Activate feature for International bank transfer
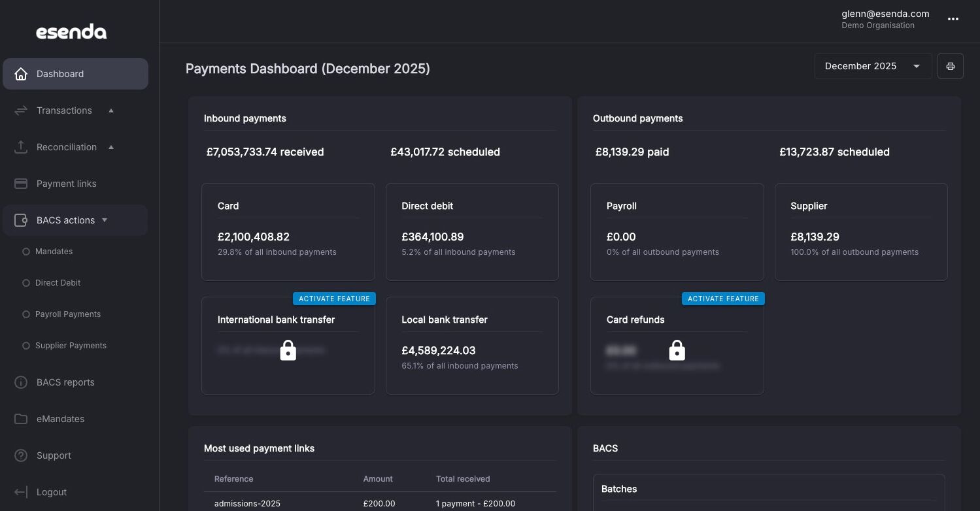980x511 pixels. 335,299
